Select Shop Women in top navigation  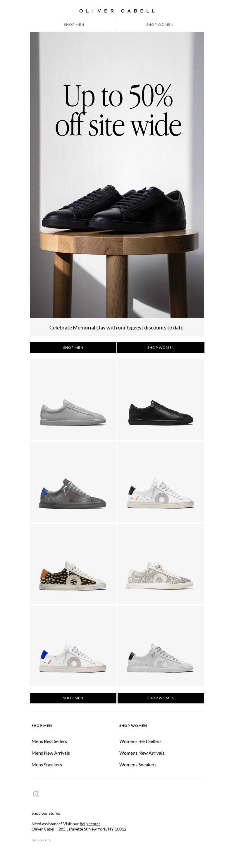160,25
